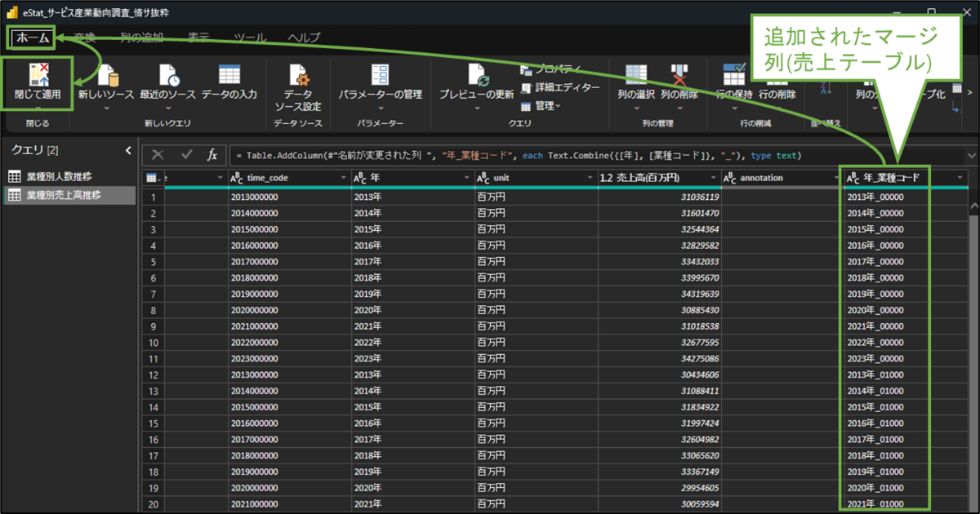Click the ABC type icon on 年_業種コード column

[x=853, y=177]
